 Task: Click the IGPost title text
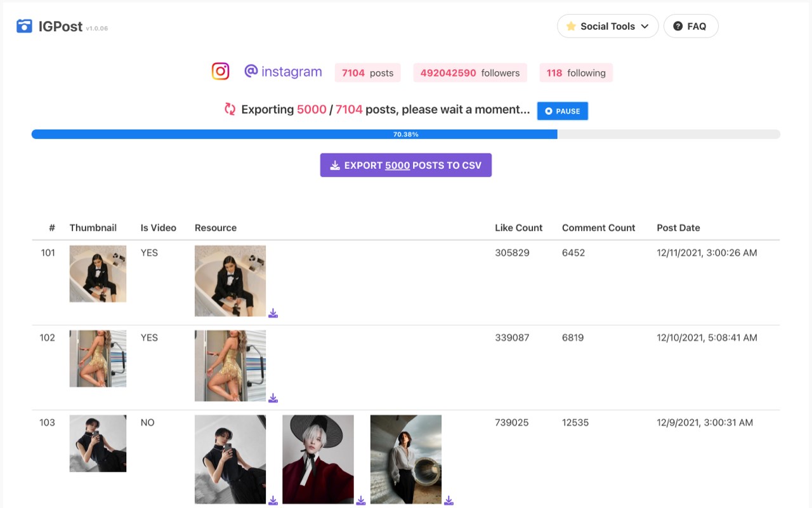[60, 26]
